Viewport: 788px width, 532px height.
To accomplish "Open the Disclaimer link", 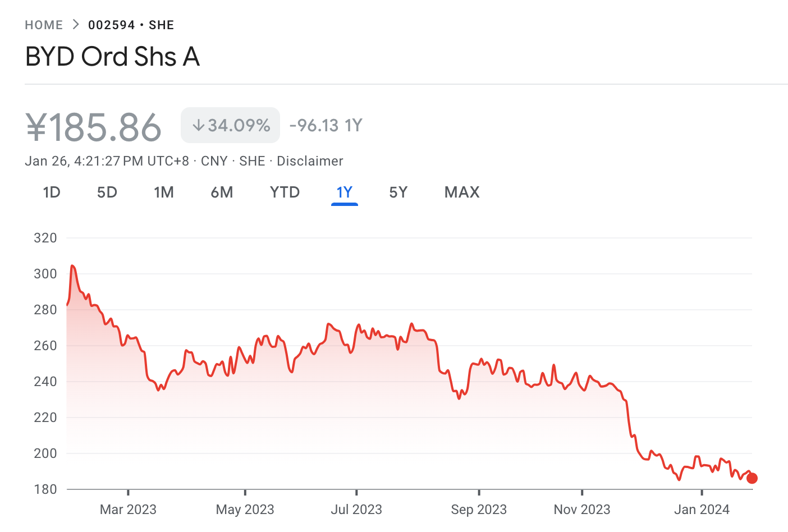I will click(x=310, y=161).
